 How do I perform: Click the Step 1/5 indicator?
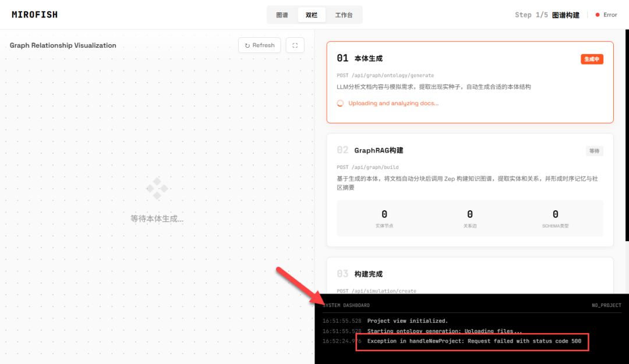pyautogui.click(x=531, y=15)
